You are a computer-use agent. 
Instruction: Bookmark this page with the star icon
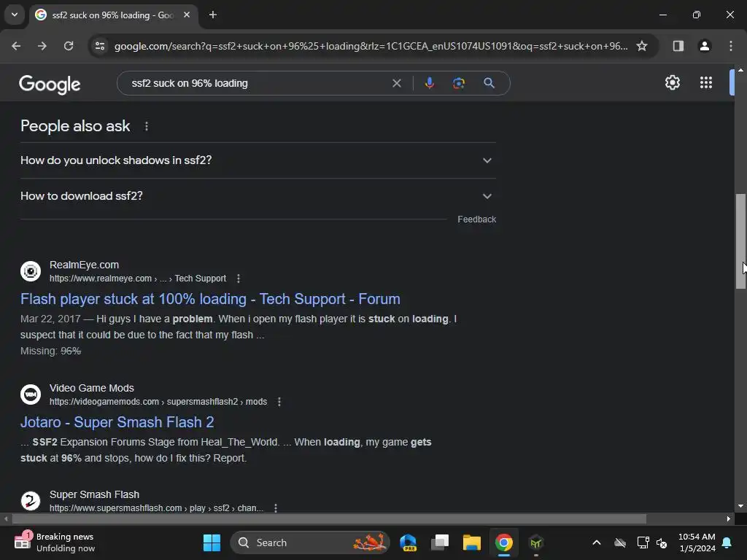[642, 46]
